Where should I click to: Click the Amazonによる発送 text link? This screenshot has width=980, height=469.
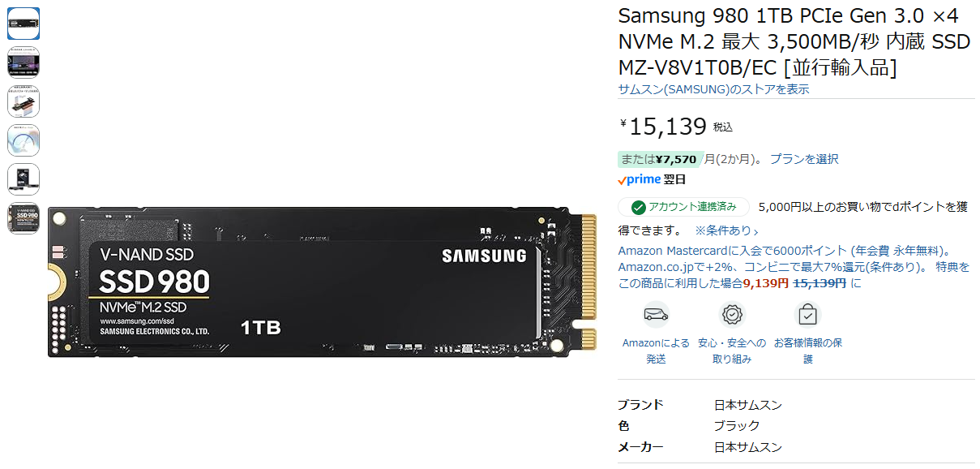(x=656, y=351)
